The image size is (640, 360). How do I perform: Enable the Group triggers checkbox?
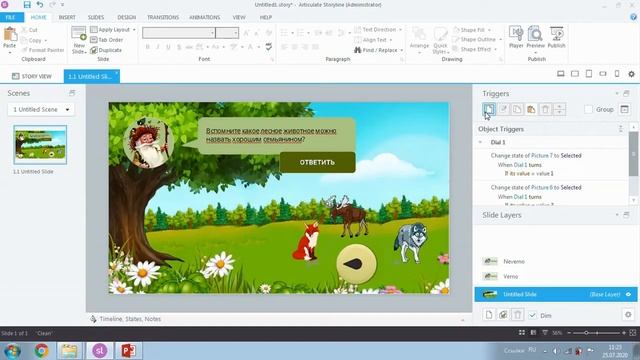pos(588,109)
